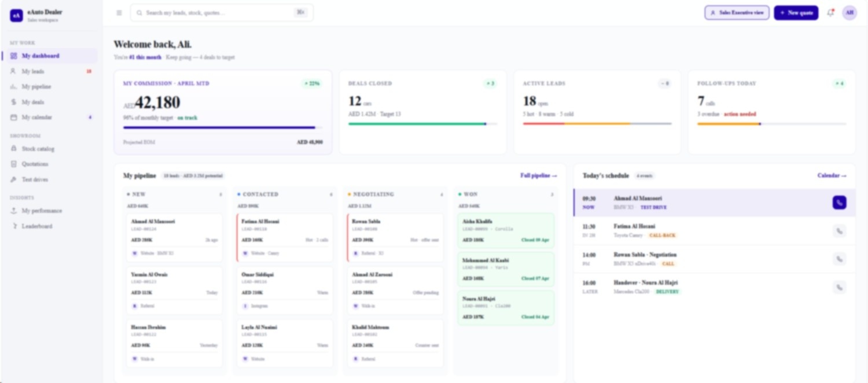Image resolution: width=868 pixels, height=383 pixels.
Task: Open Rowan Sabla lead card in Negotiating
Action: (x=395, y=238)
